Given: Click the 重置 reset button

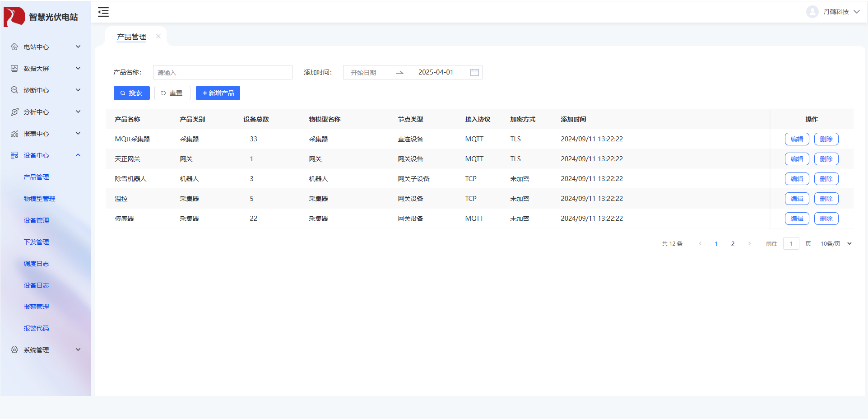Looking at the screenshot, I should click(x=172, y=93).
